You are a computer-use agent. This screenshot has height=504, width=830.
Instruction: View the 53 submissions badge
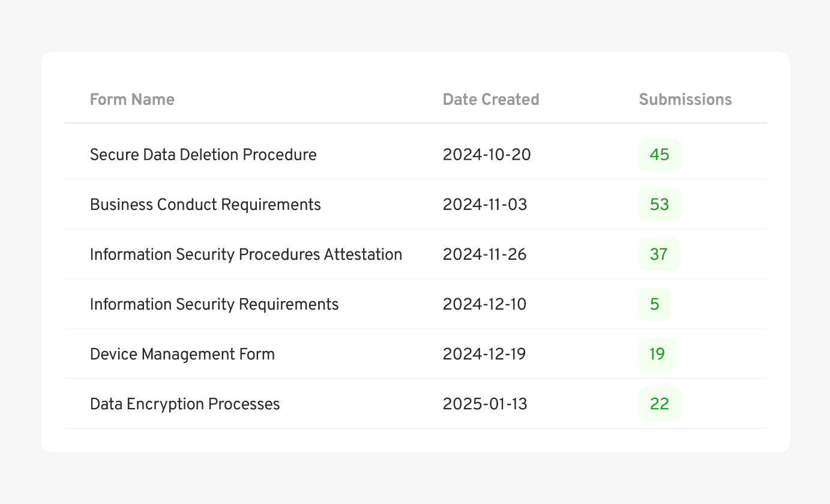tap(660, 204)
